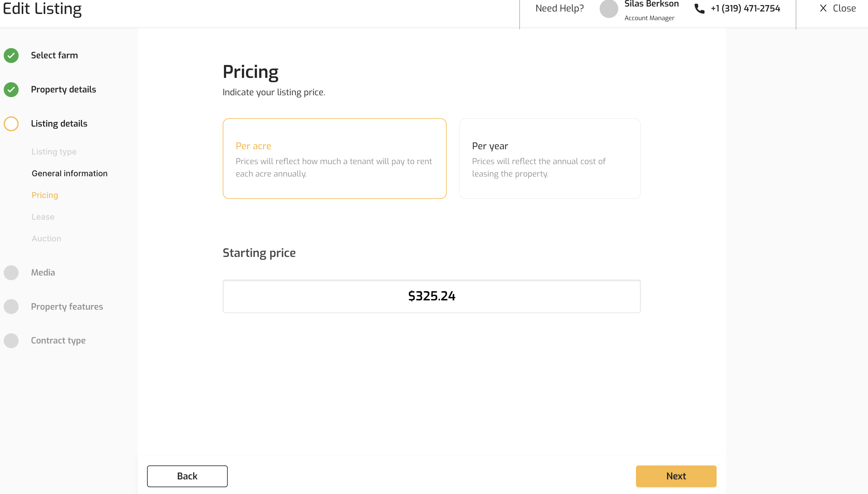Click the orange circle next to Listing details
868x494 pixels.
coord(11,124)
